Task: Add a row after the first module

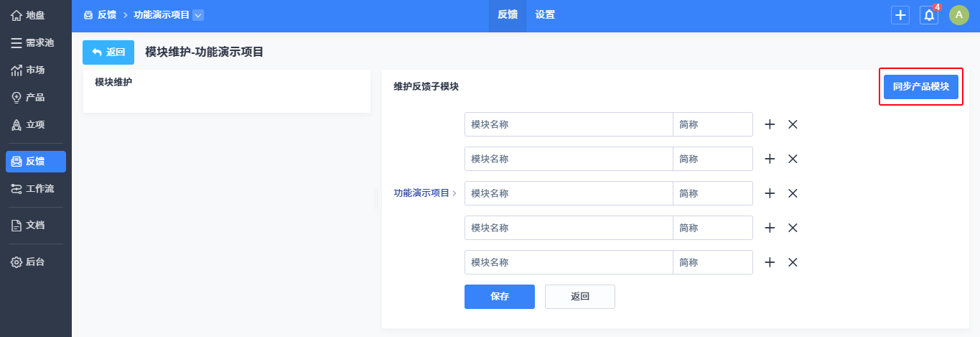Action: coord(770,124)
